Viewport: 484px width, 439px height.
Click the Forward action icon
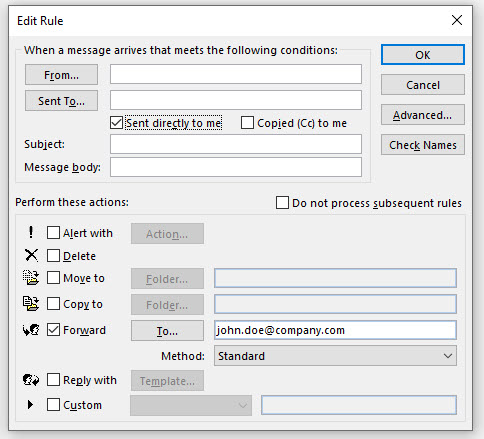31,330
